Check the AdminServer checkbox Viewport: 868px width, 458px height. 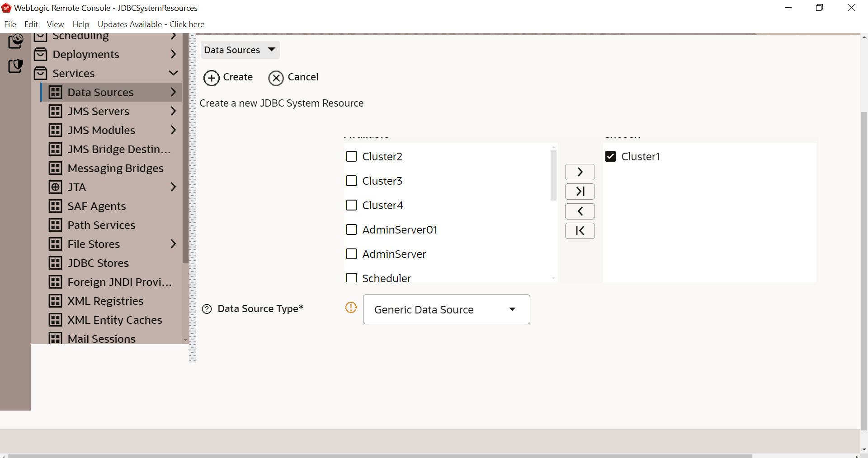click(351, 254)
